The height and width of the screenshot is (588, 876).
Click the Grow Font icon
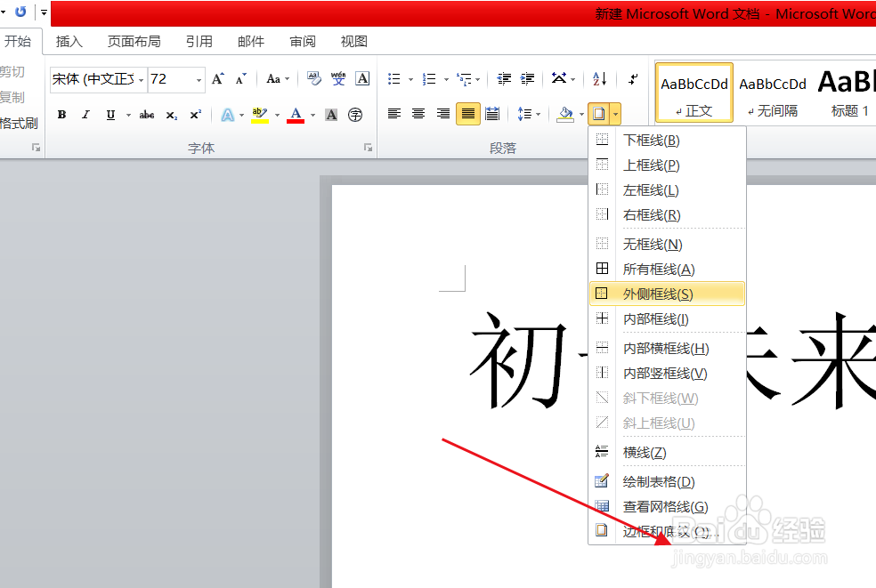coord(216,77)
